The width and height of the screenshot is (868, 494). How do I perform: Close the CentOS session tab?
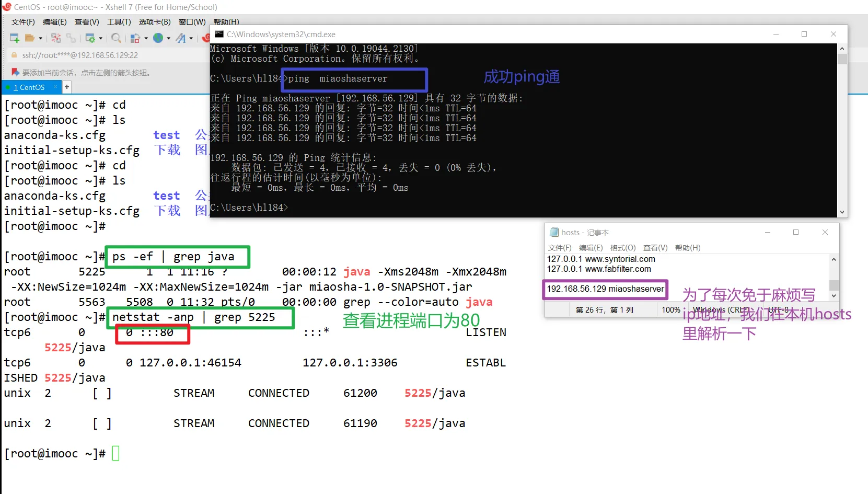[55, 87]
